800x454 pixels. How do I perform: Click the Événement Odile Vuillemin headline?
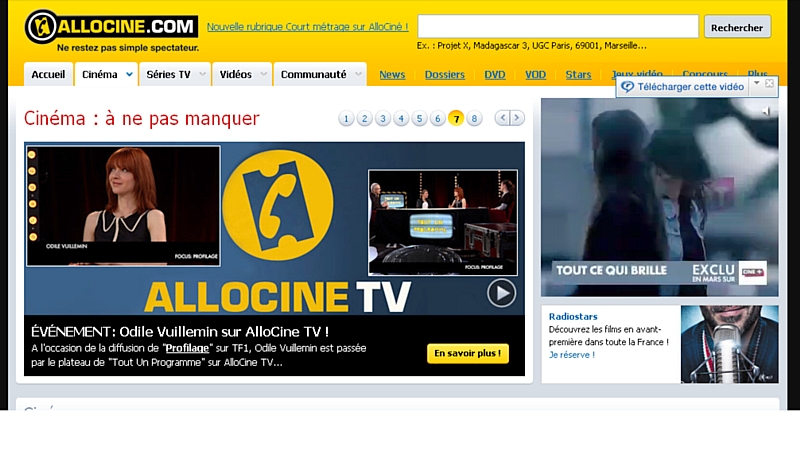coord(180,332)
